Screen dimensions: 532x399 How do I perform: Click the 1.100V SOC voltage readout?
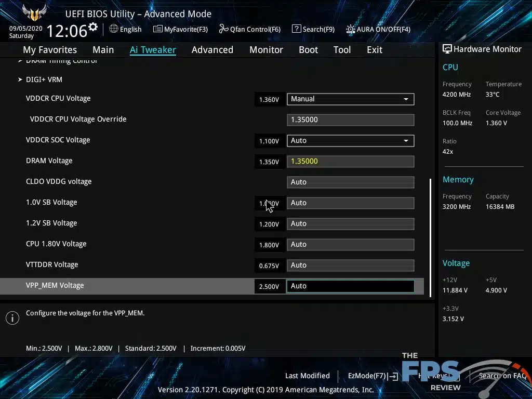269,141
